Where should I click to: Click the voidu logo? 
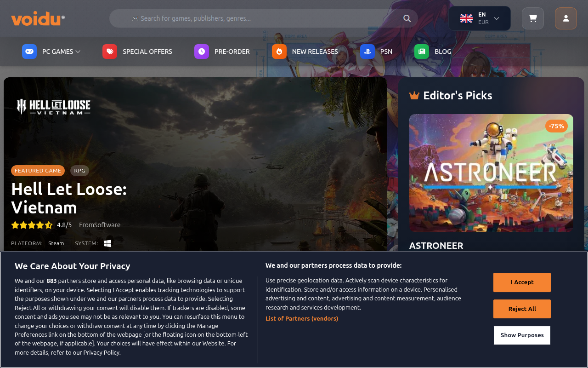[x=38, y=19]
